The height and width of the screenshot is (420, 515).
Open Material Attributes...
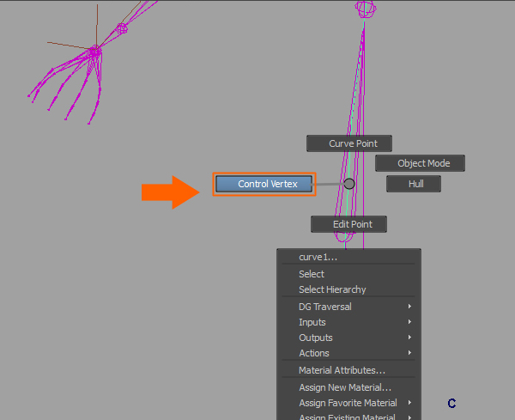point(348,370)
